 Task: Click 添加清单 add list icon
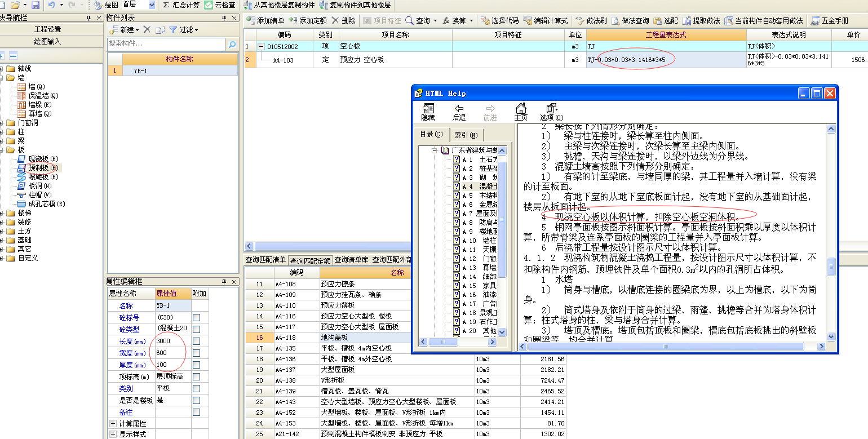251,20
